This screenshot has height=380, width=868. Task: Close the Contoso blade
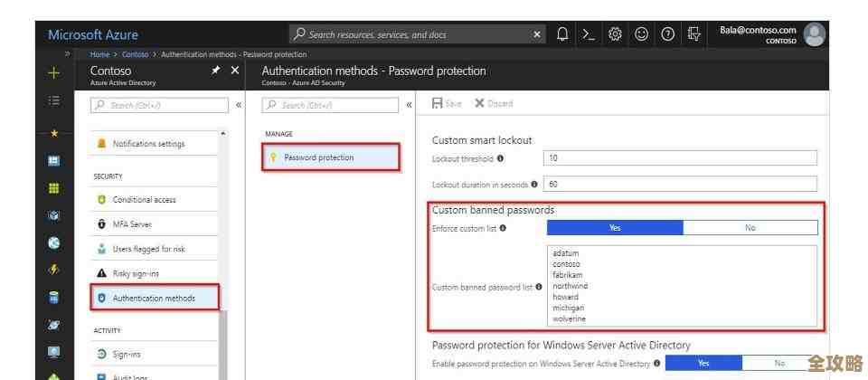235,71
